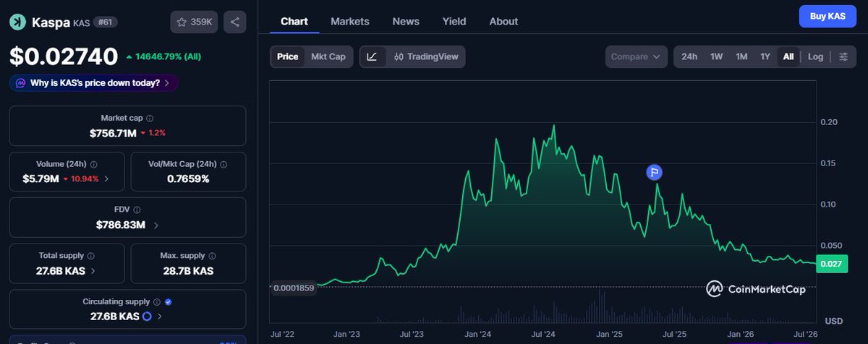
Task: Toggle Log scale on chart
Action: click(815, 56)
